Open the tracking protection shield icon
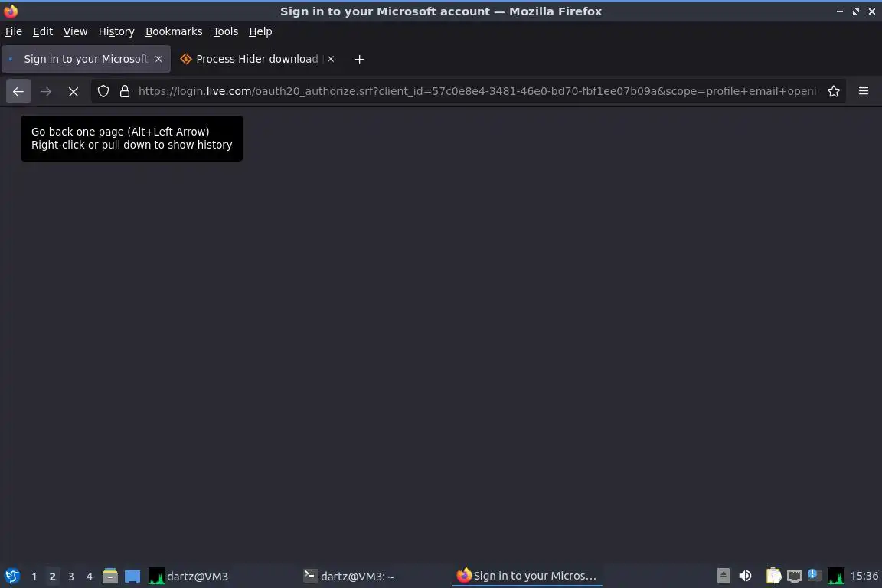The width and height of the screenshot is (882, 588). tap(103, 91)
